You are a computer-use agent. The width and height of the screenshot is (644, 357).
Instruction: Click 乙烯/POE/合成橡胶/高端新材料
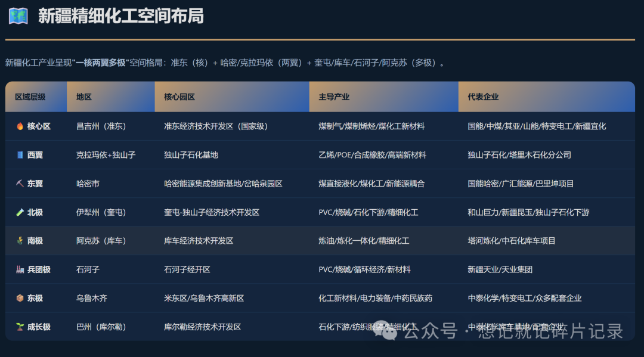[372, 155]
